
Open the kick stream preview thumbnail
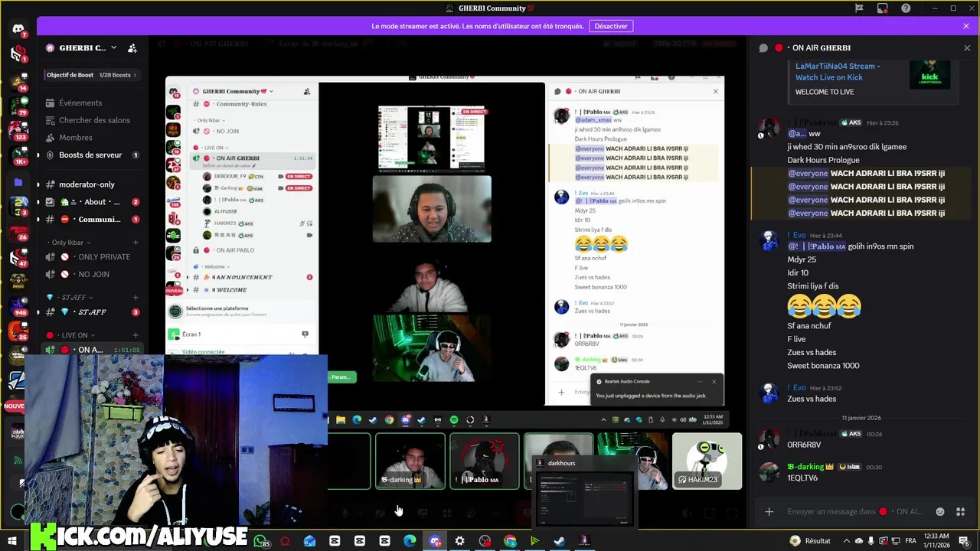pos(929,74)
